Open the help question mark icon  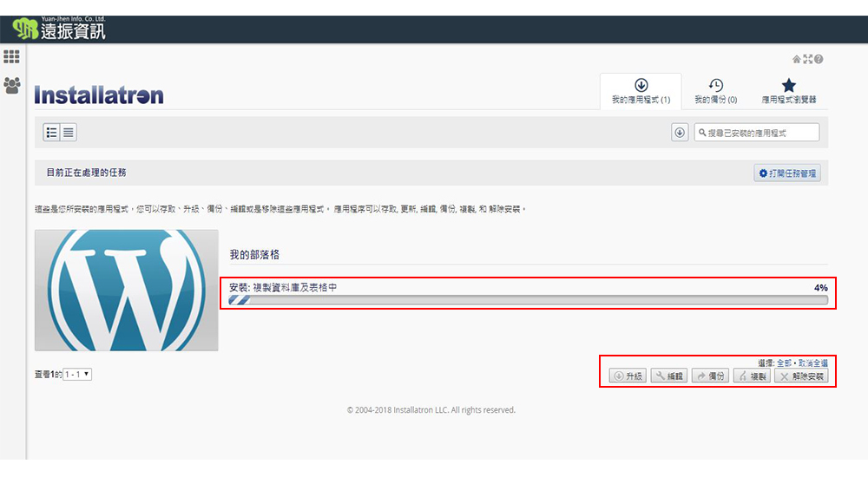819,59
